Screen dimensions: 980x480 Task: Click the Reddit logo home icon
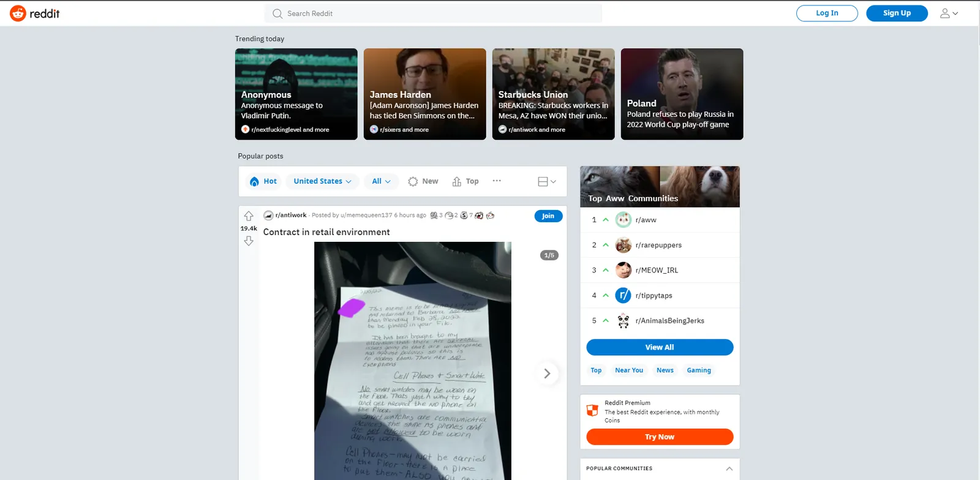(18, 13)
